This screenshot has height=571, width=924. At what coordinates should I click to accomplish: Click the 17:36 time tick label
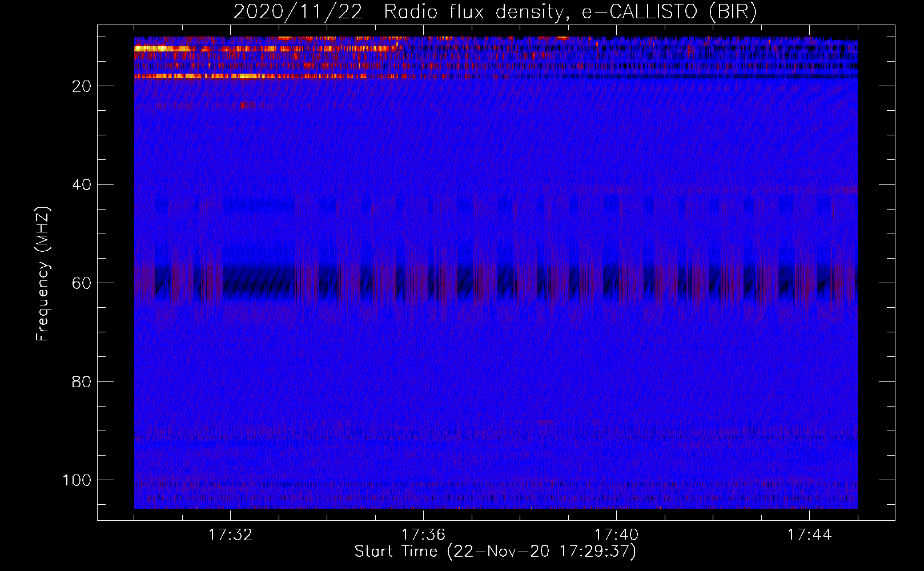(x=423, y=535)
